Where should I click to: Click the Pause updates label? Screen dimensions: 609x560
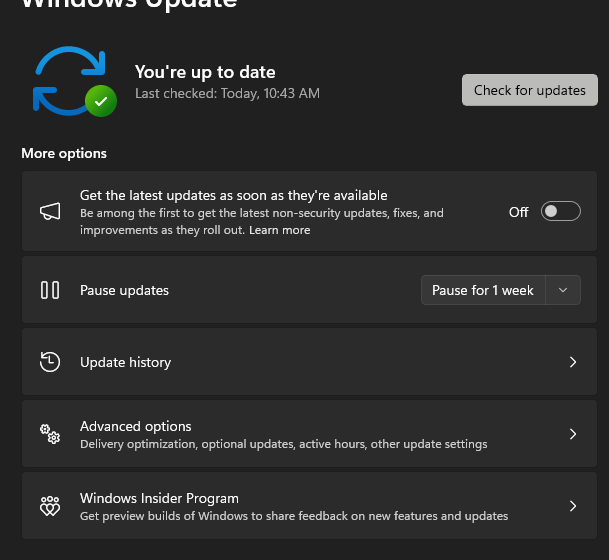(124, 290)
